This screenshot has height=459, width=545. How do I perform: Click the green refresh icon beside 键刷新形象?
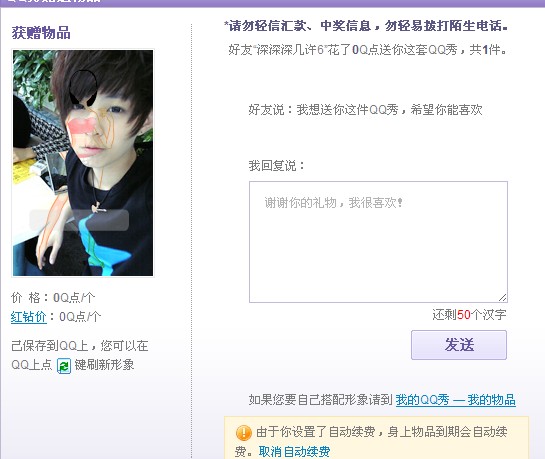64,366
